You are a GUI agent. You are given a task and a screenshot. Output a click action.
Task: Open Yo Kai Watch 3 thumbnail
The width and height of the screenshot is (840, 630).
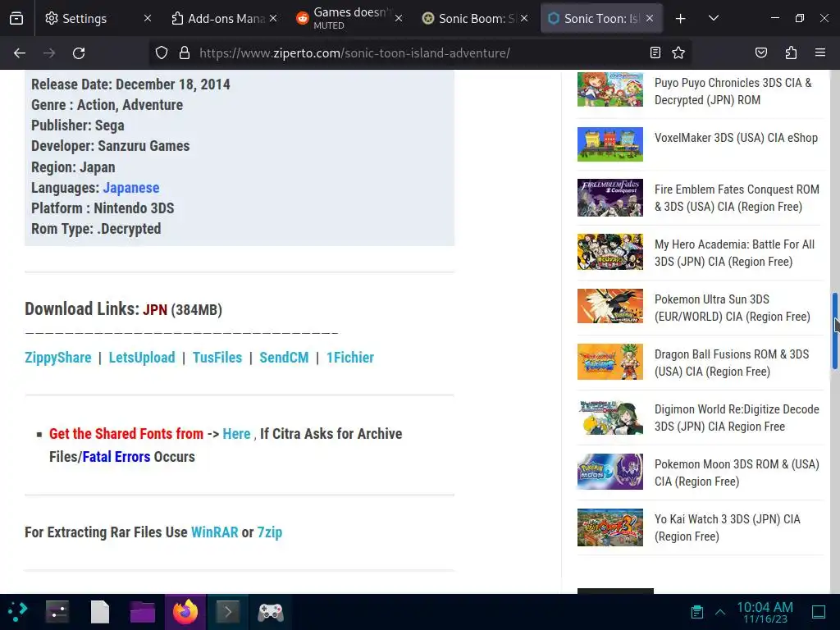610,527
